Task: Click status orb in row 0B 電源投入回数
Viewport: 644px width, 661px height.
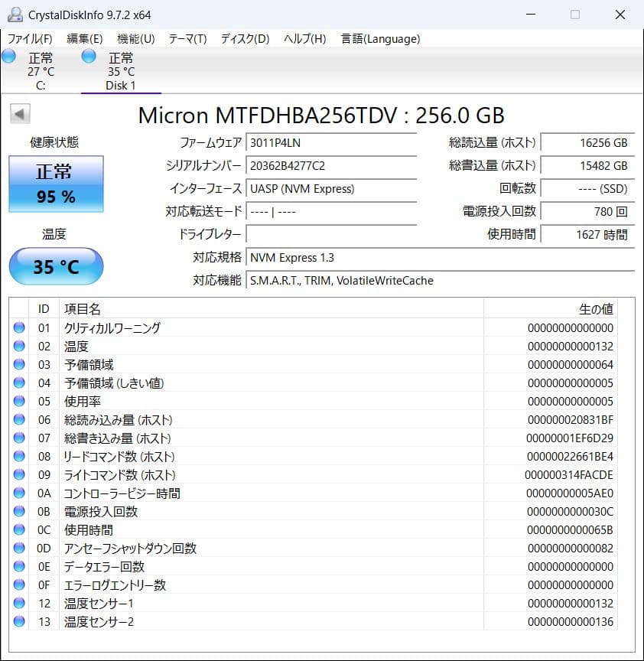Action: [x=19, y=511]
